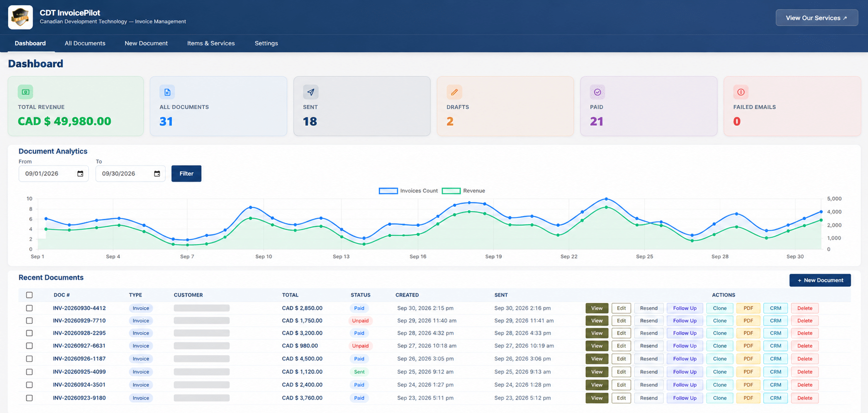Follow Up on invoice INV-20260927-6631
868x413 pixels.
click(x=685, y=346)
